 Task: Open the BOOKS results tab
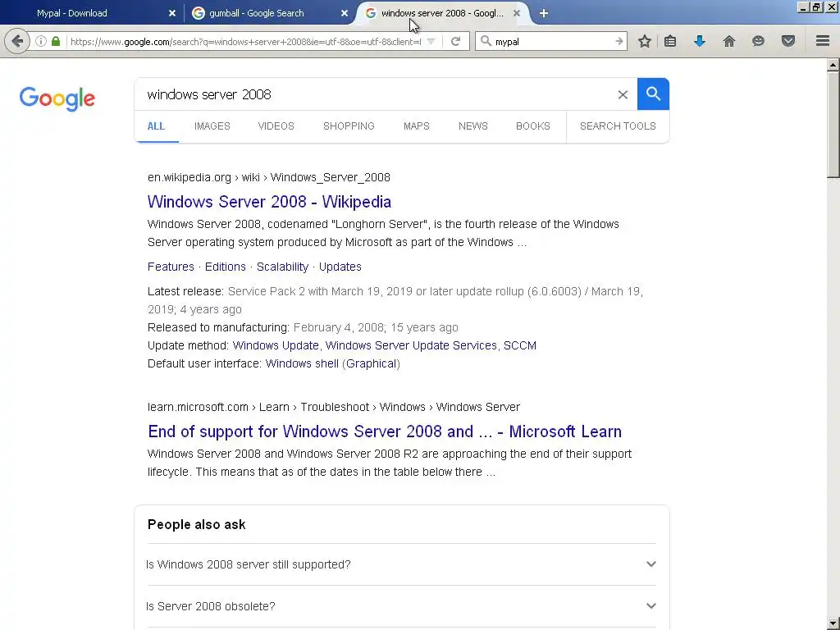click(x=533, y=126)
